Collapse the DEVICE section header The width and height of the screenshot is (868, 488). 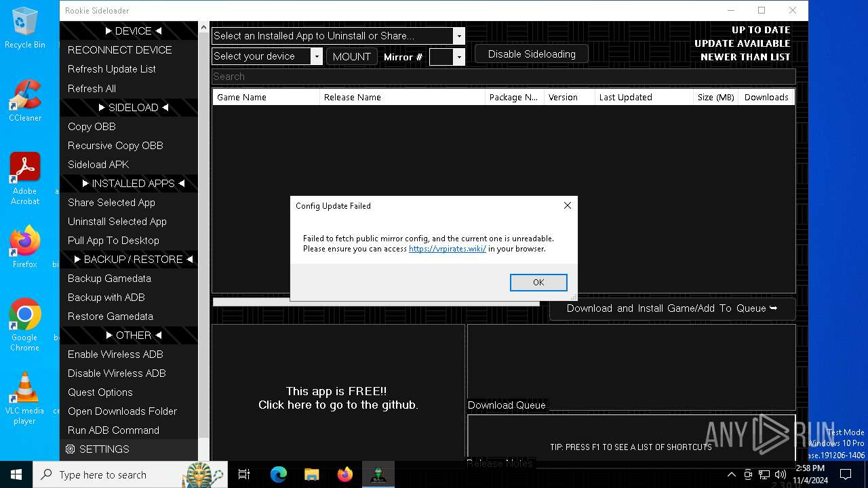[129, 31]
